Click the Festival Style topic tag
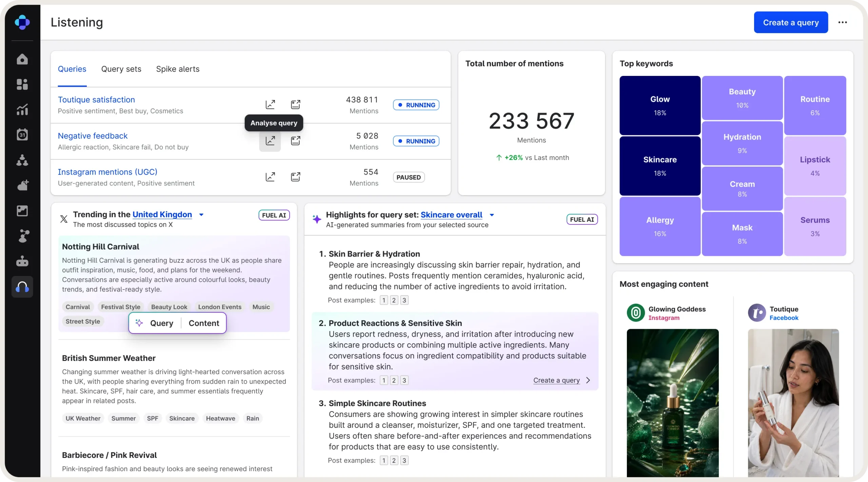This screenshot has width=868, height=482. point(121,307)
